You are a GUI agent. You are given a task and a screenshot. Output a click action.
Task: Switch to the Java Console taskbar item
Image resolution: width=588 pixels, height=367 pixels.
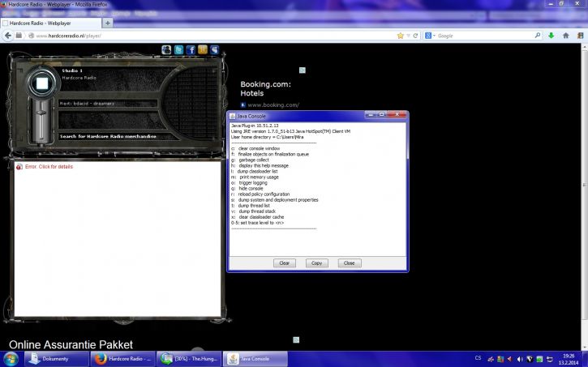pyautogui.click(x=255, y=359)
